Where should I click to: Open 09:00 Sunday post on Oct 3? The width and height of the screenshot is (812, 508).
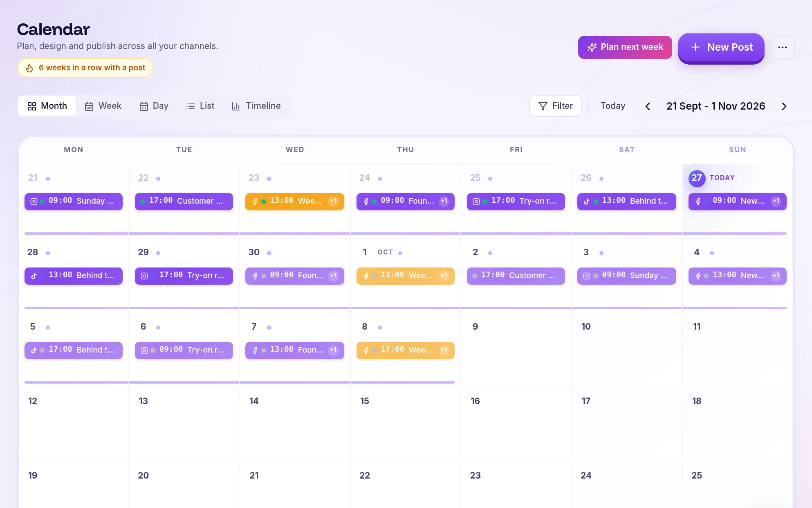point(627,276)
